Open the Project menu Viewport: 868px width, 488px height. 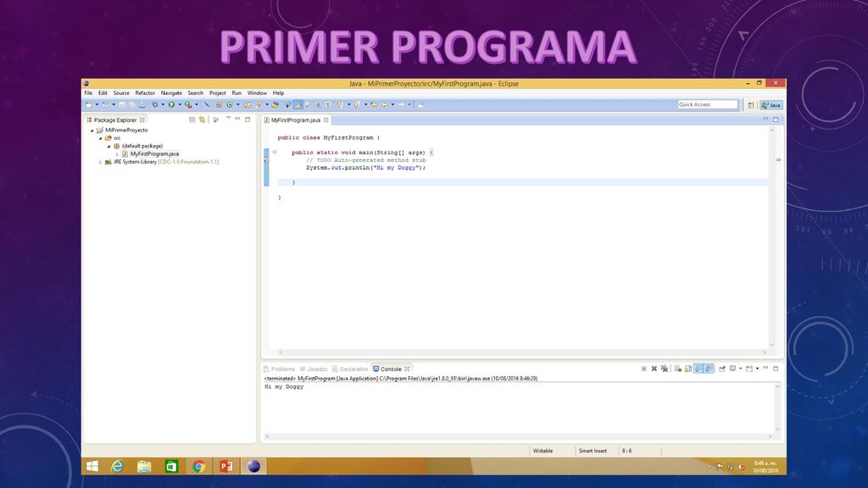coord(218,93)
